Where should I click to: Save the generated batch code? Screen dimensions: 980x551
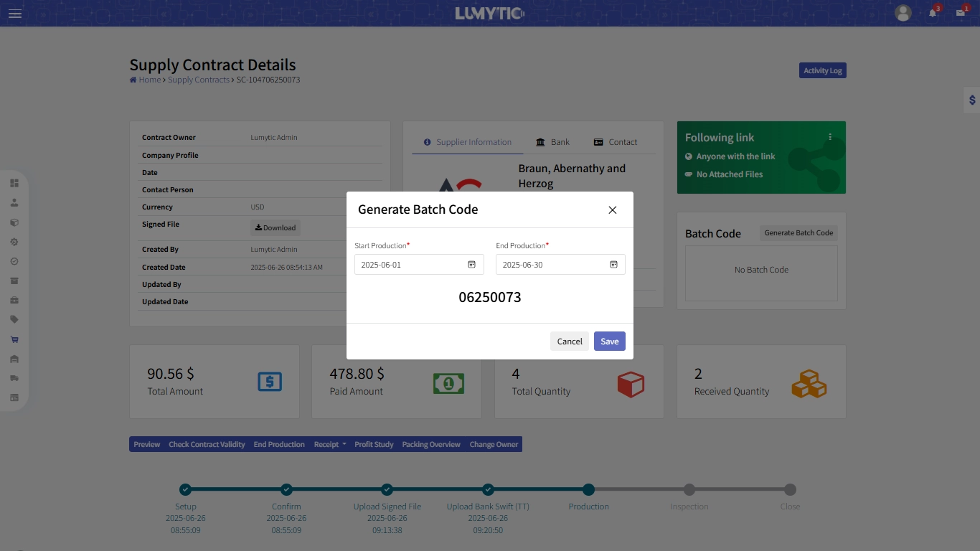609,341
